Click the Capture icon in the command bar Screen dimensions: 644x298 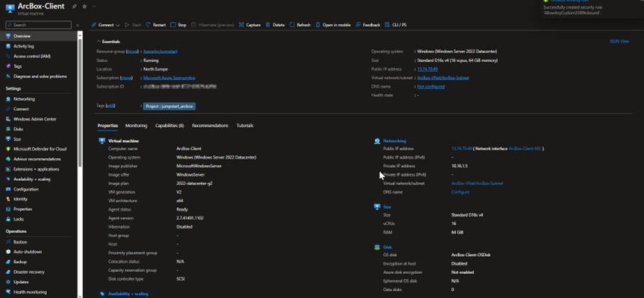pyautogui.click(x=241, y=25)
